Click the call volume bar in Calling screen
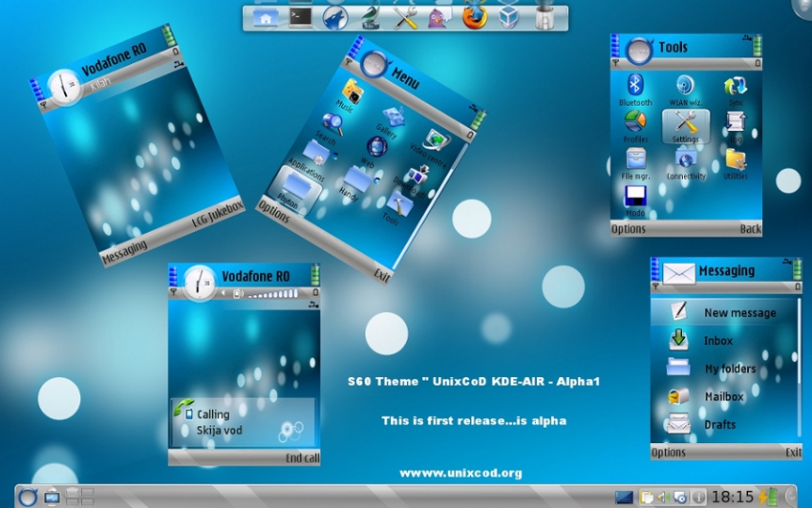Screen dimensions: 812x508 tap(273, 294)
